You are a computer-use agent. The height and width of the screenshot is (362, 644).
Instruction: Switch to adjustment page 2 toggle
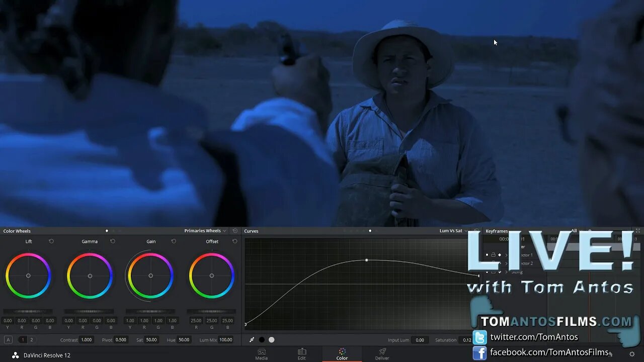coord(31,340)
